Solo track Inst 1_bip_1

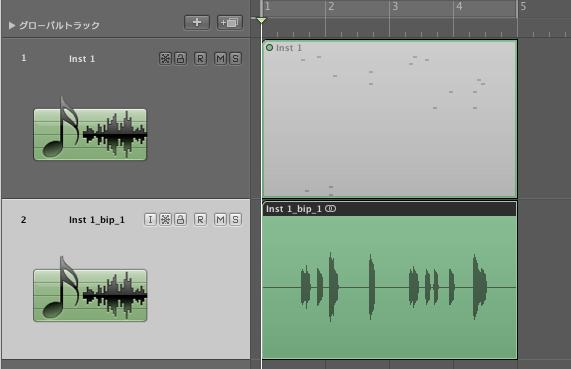click(x=235, y=219)
